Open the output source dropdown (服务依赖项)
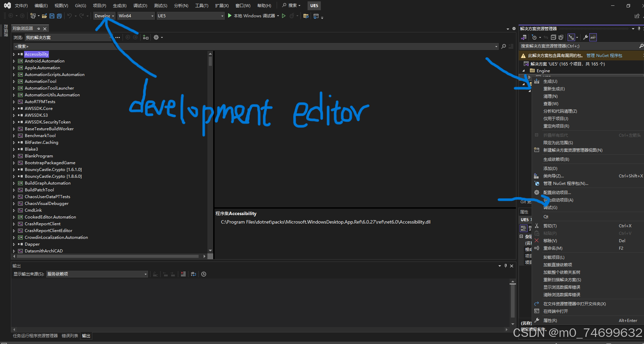 tap(97, 274)
